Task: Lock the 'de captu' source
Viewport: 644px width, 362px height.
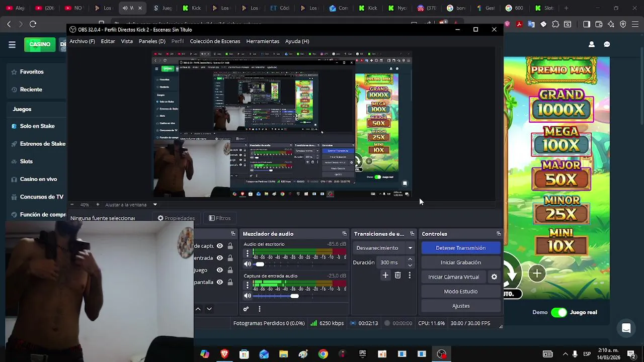Action: (230, 246)
